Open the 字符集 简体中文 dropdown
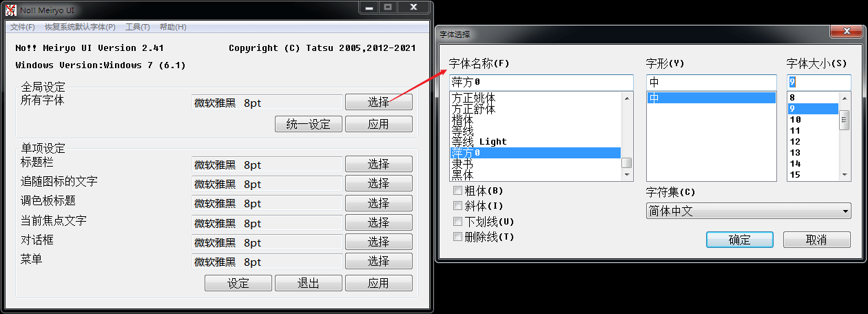This screenshot has width=868, height=314. [x=749, y=211]
